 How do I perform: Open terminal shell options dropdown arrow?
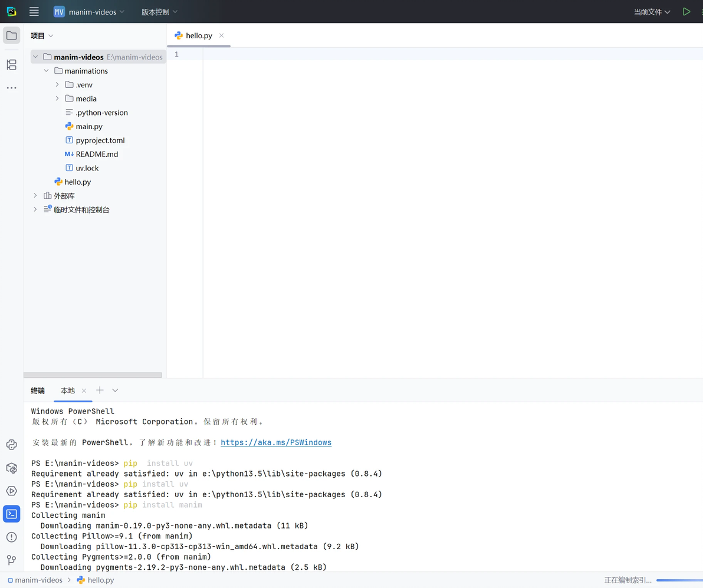pyautogui.click(x=115, y=390)
